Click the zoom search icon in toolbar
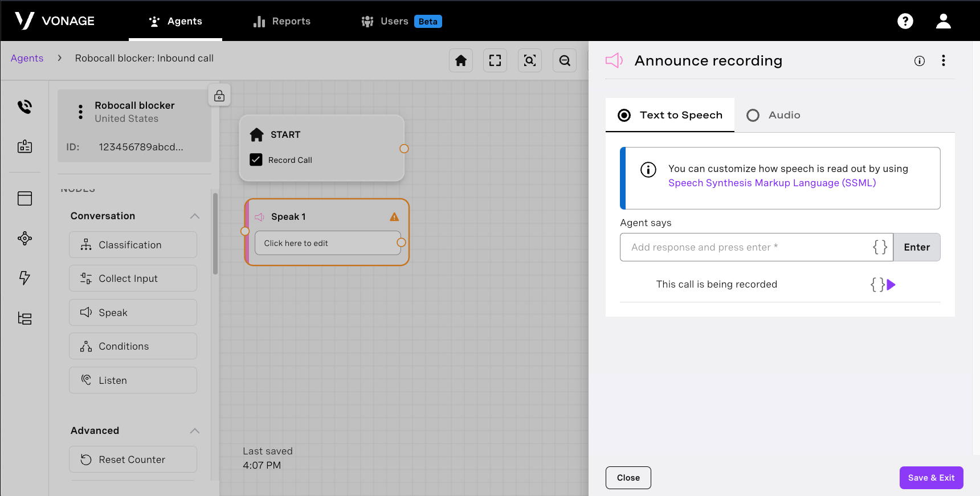This screenshot has height=496, width=980. tap(530, 60)
